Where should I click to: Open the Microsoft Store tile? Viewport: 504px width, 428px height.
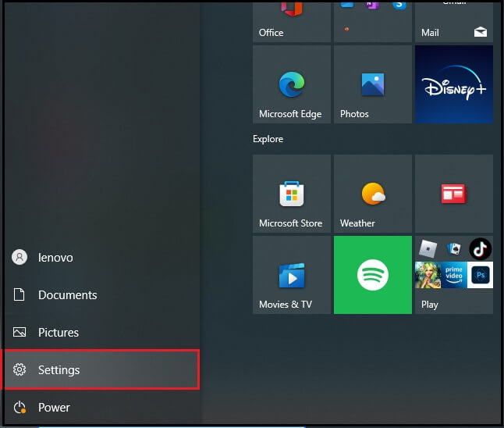(x=292, y=194)
